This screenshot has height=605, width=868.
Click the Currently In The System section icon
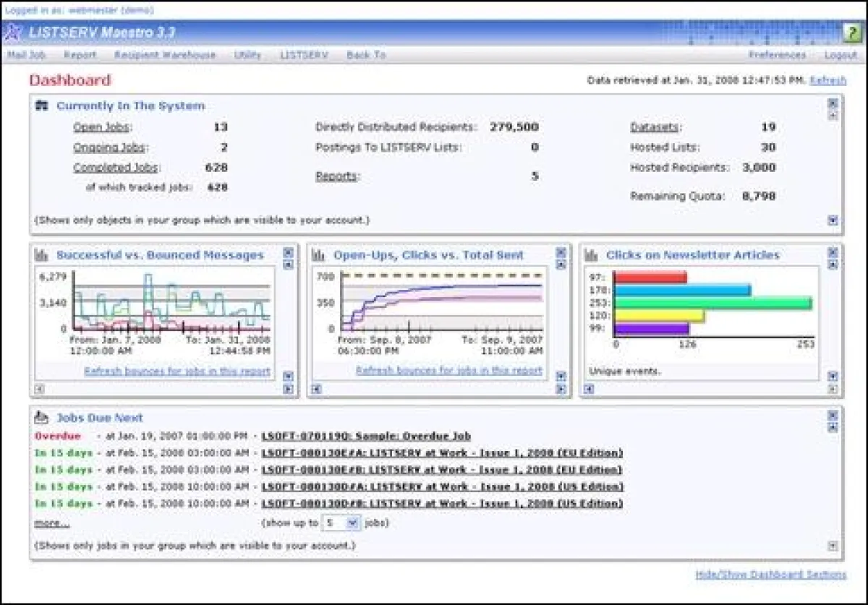click(42, 106)
